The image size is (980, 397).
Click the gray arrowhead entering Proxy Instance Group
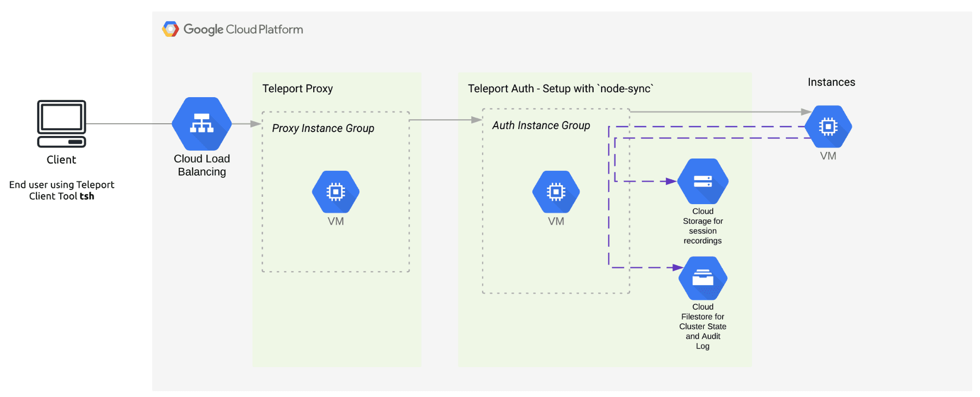pyautogui.click(x=256, y=124)
